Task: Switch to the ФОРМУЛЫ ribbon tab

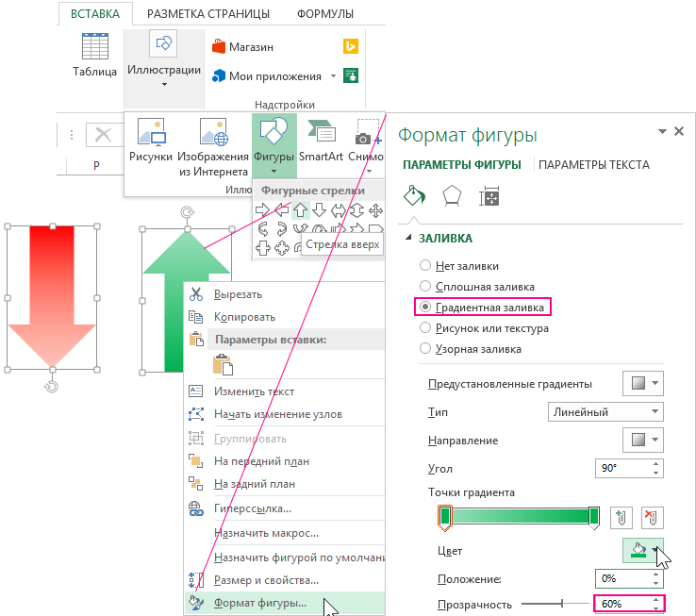Action: [x=325, y=14]
